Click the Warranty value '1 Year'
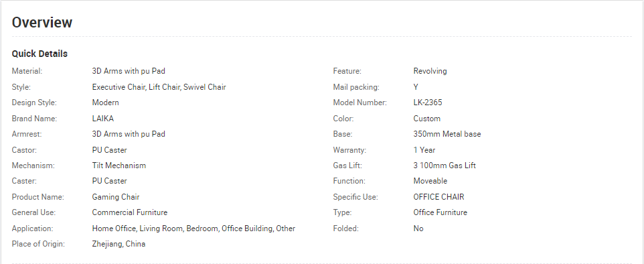Image resolution: width=644 pixels, height=264 pixels. [x=424, y=150]
